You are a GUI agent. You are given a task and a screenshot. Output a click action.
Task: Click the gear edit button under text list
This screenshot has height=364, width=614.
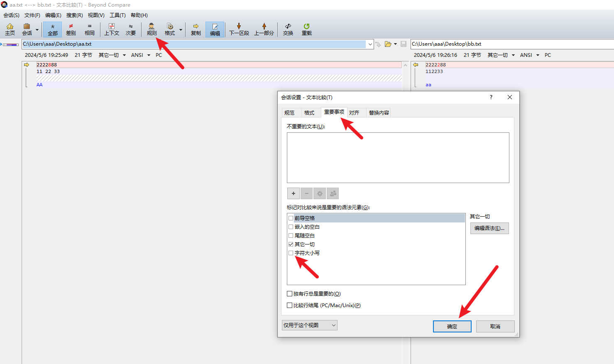320,193
